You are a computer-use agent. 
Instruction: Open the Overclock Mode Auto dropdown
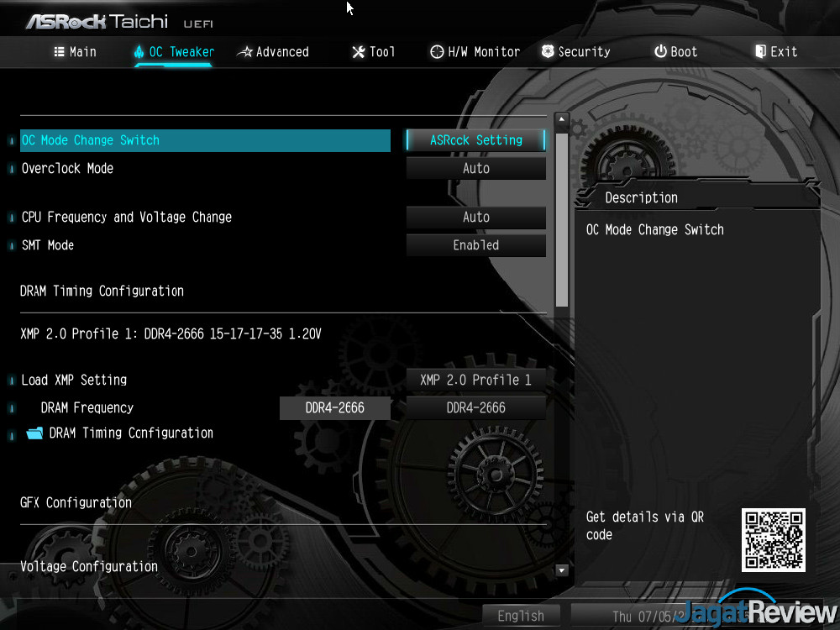click(475, 168)
